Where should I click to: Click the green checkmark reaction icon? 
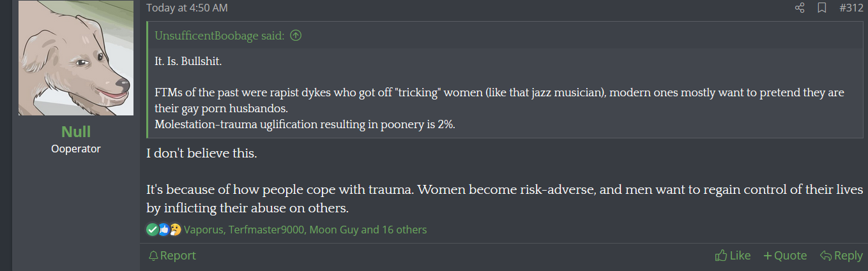(x=152, y=230)
